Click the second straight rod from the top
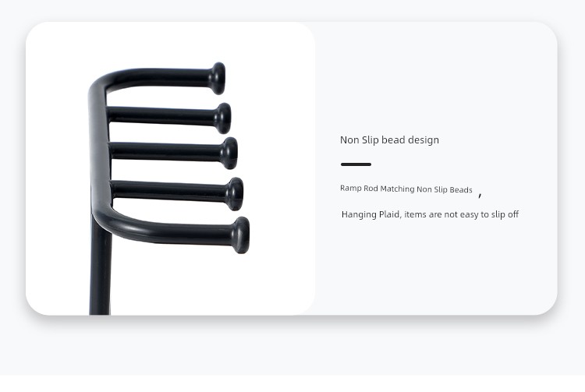Screen dimensions: 585x392 click(161, 115)
